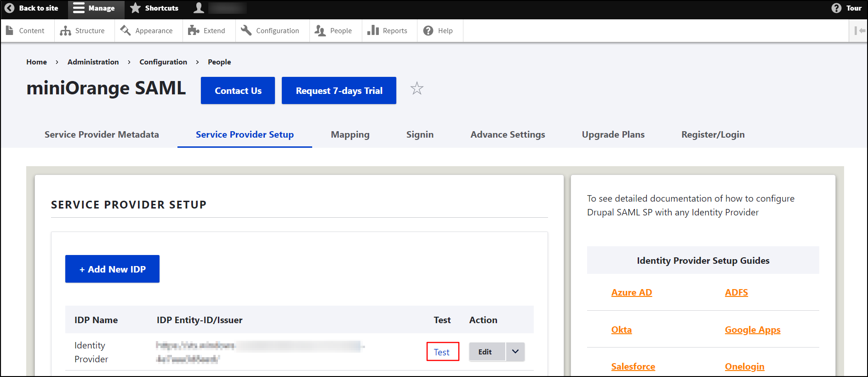Click the Test link for Identity Provider

442,352
